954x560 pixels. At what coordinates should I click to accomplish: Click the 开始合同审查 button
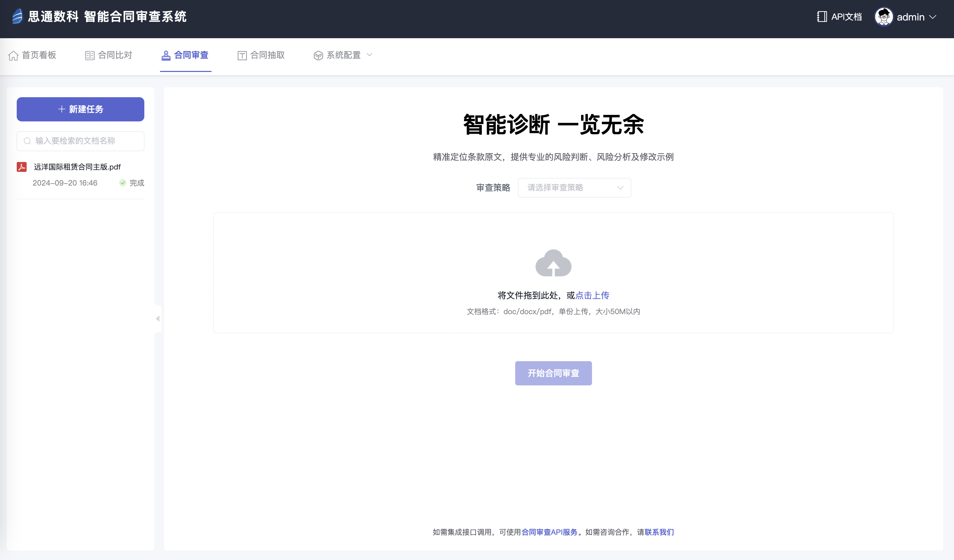click(x=553, y=373)
